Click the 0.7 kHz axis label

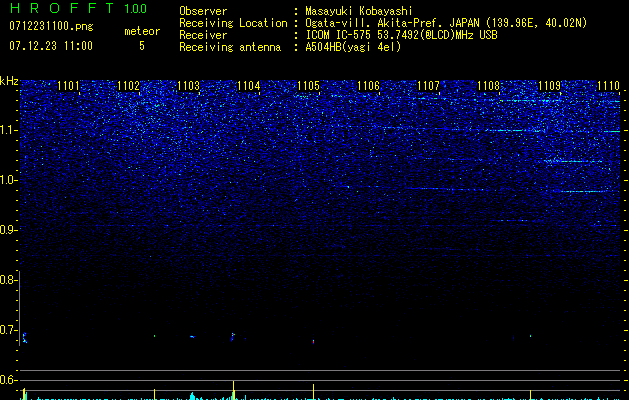pyautogui.click(x=9, y=330)
